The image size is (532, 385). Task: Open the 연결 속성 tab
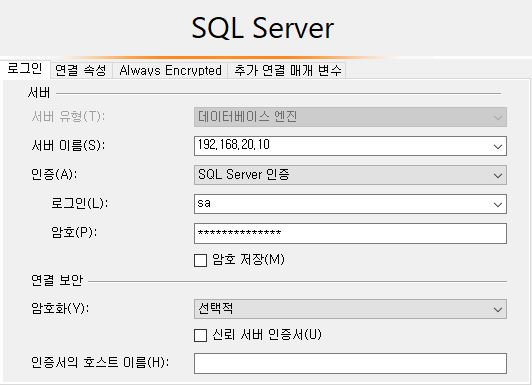[81, 71]
